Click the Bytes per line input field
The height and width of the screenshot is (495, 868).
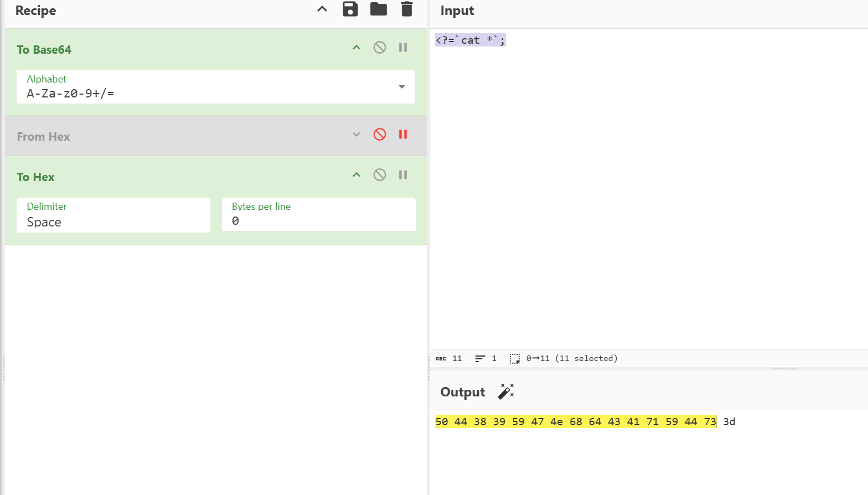click(318, 221)
